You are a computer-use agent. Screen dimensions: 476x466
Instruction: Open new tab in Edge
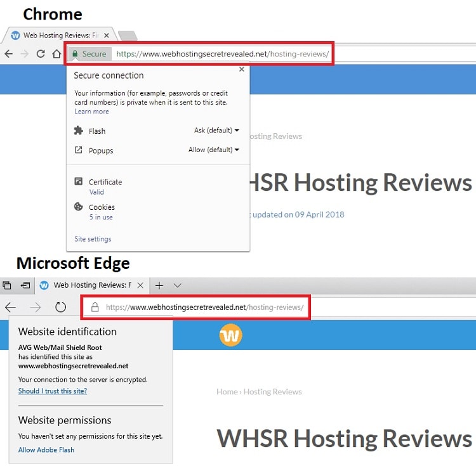[159, 285]
